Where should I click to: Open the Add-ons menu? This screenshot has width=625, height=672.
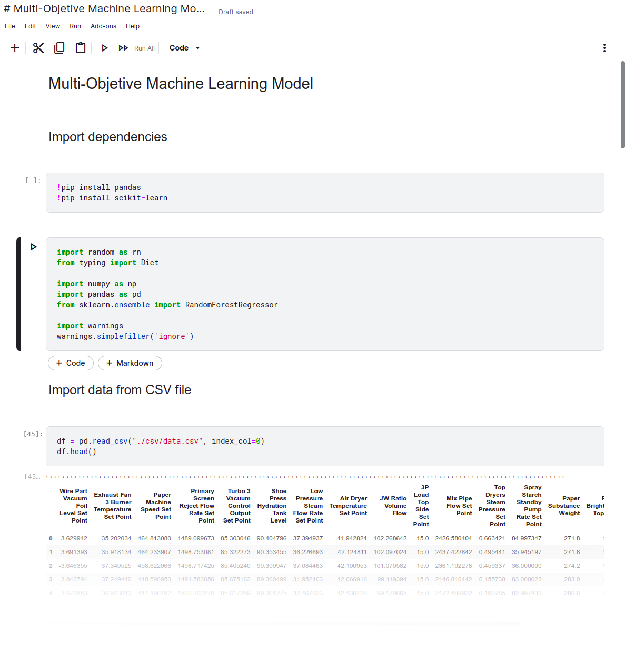tap(103, 26)
